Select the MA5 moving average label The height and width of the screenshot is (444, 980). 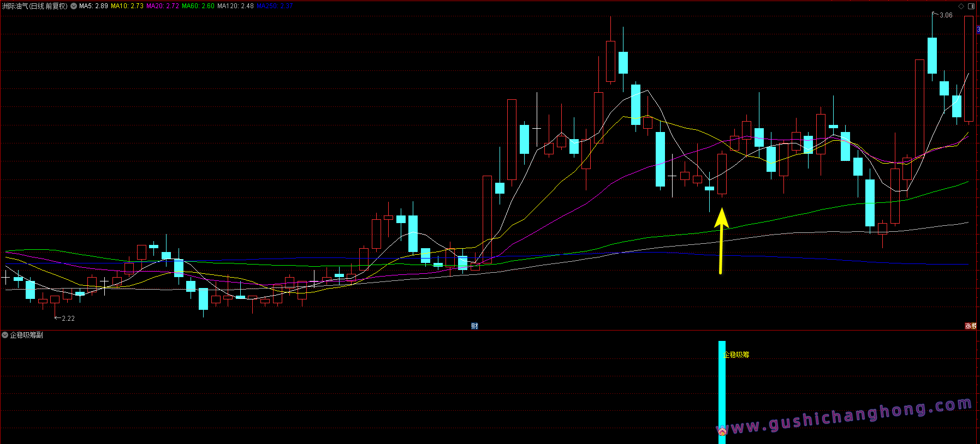click(93, 7)
